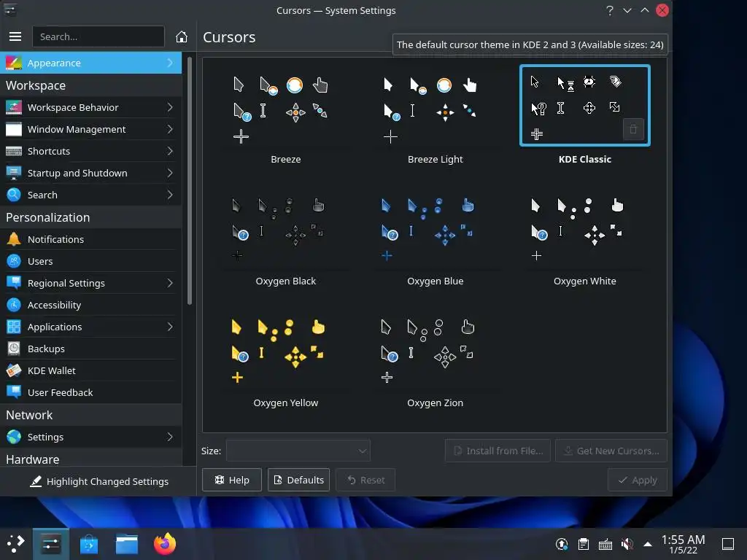Expand the Network Settings chevron
747x560 pixels.
coord(170,437)
